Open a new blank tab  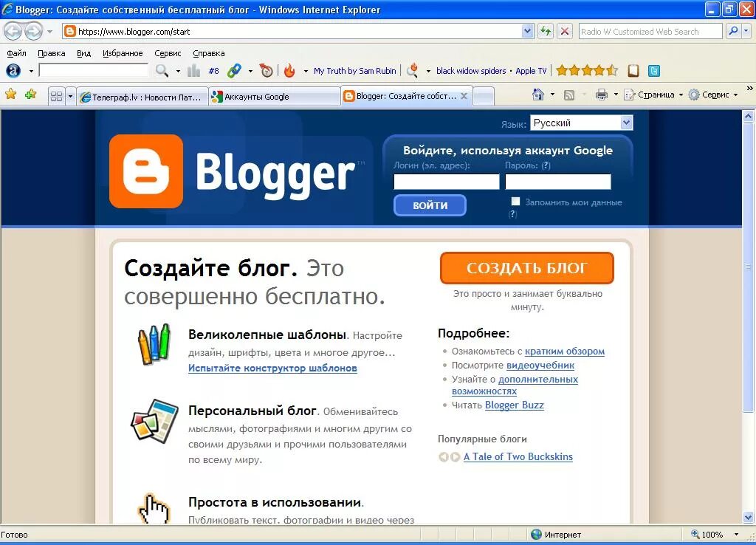point(483,97)
